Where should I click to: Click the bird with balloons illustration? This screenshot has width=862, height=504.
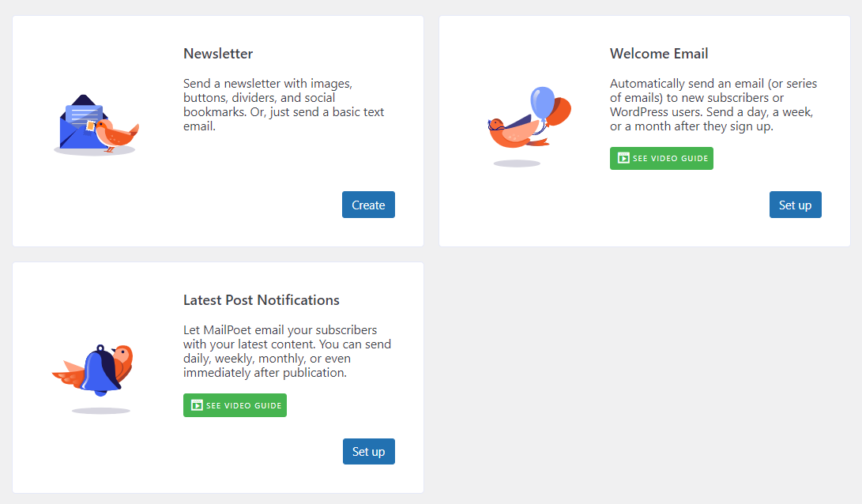[x=525, y=122]
